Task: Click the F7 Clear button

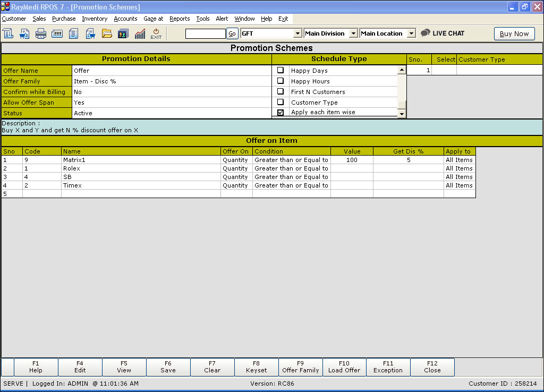Action: coord(212,367)
